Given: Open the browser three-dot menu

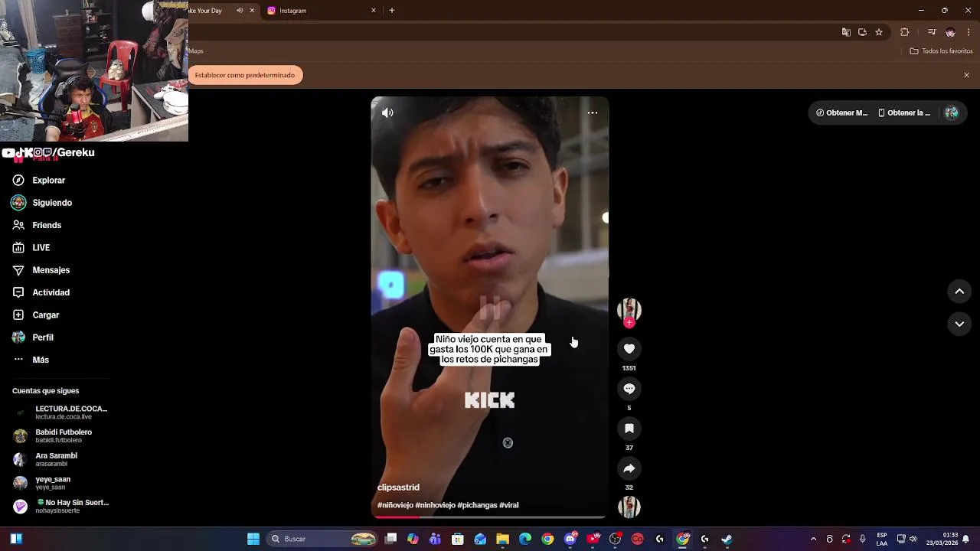Looking at the screenshot, I should point(969,32).
